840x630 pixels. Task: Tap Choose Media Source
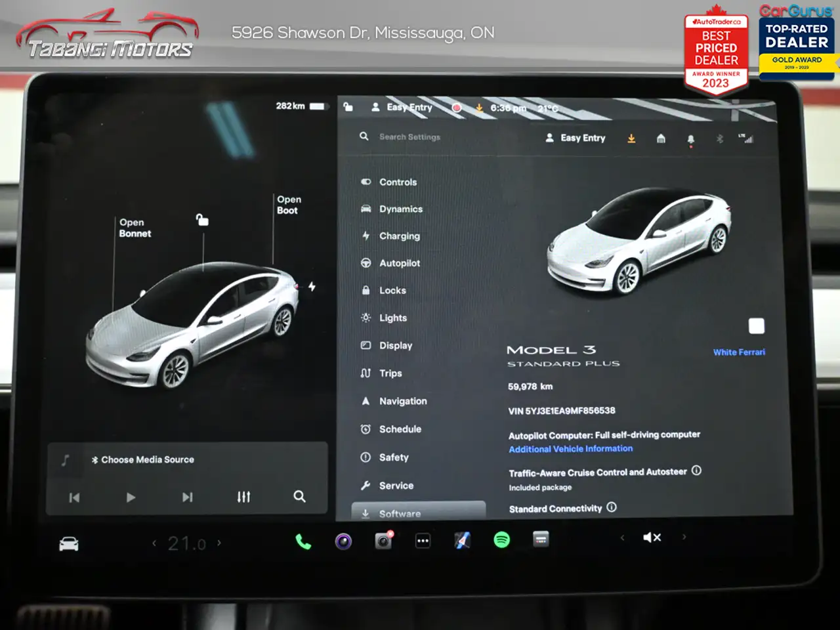click(143, 460)
